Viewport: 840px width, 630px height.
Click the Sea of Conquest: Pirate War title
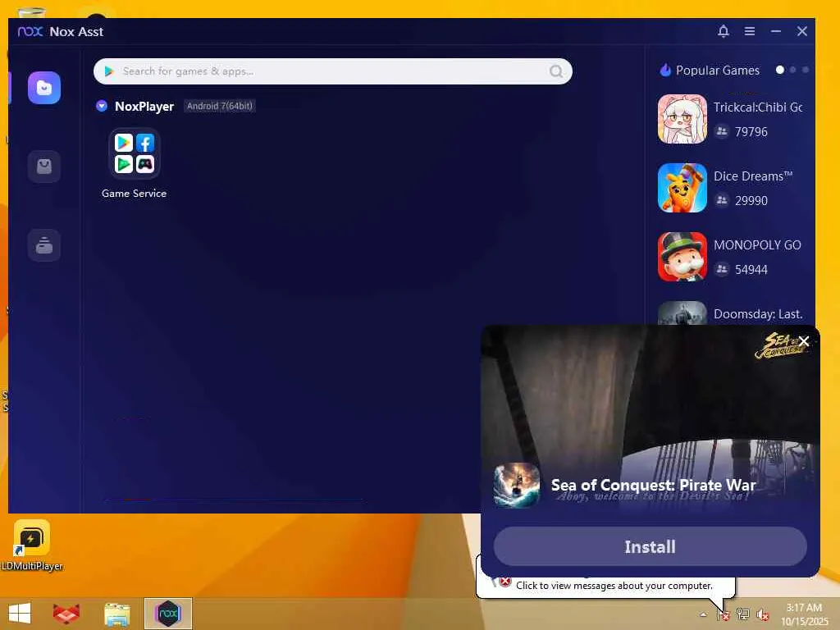(653, 485)
